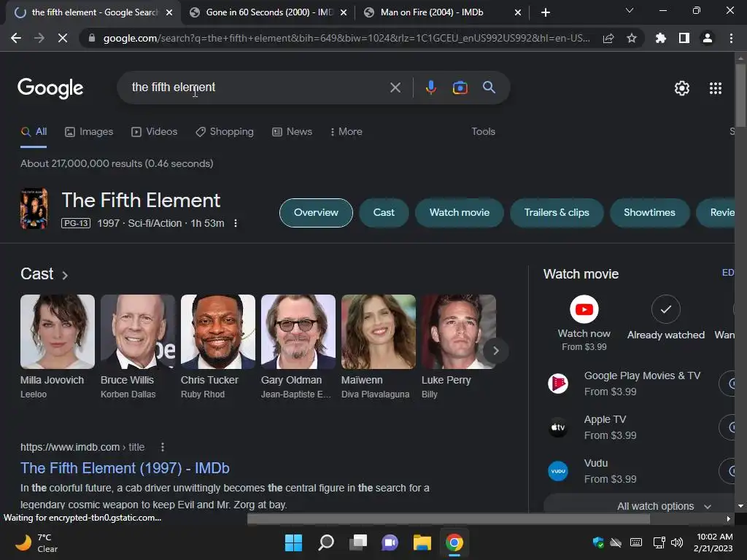The width and height of the screenshot is (747, 560).
Task: Open Google Lens image search icon
Action: click(460, 87)
